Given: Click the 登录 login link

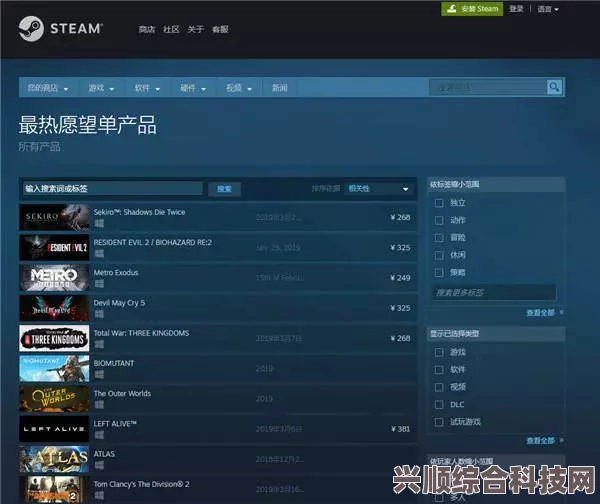Looking at the screenshot, I should pyautogui.click(x=516, y=9).
